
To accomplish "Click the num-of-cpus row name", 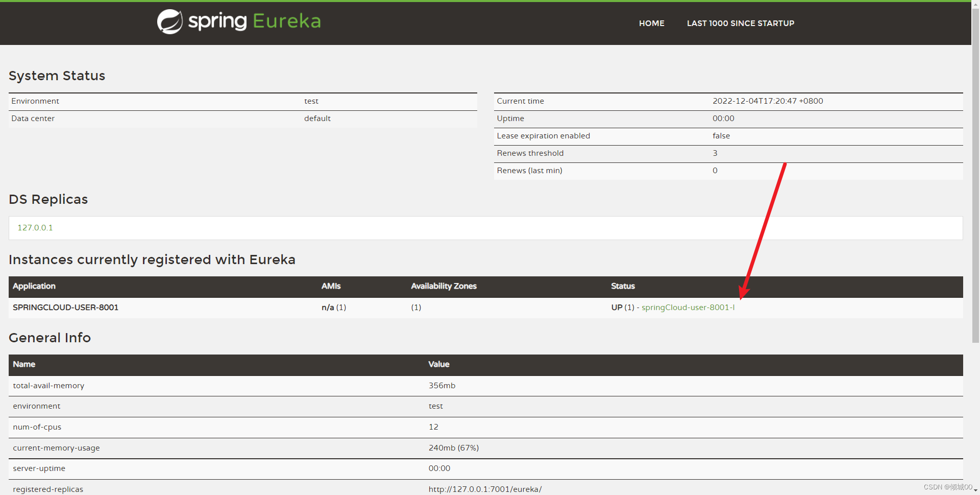I will click(x=37, y=427).
